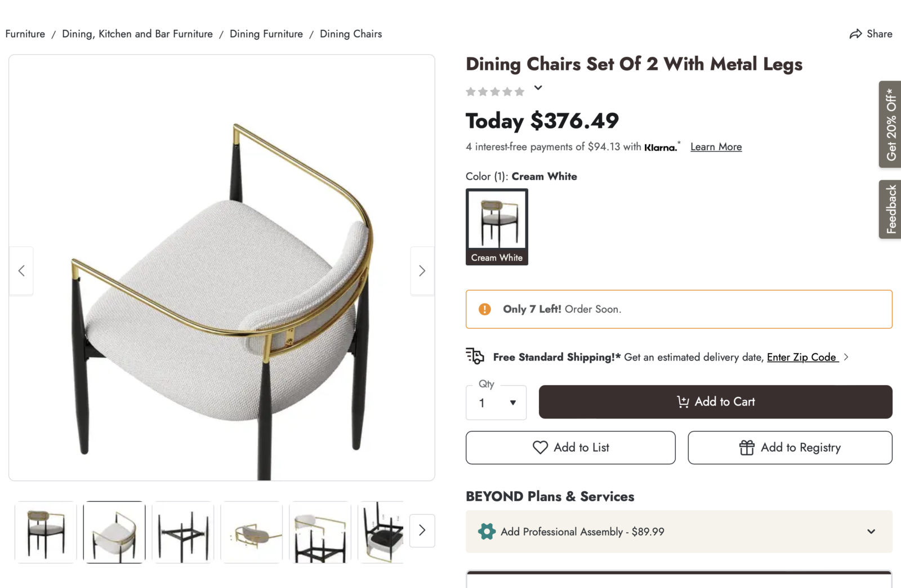
Task: Open Dining, Kitchen and Bar Furniture breadcrumb
Action: click(137, 34)
